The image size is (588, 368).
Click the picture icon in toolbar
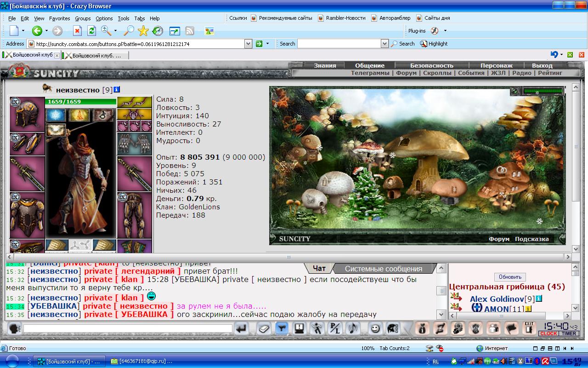(x=209, y=31)
